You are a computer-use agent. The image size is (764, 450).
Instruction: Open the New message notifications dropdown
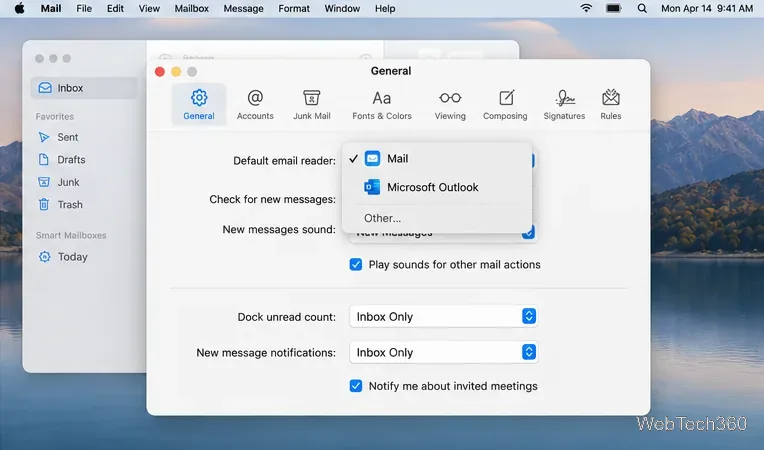pos(443,352)
